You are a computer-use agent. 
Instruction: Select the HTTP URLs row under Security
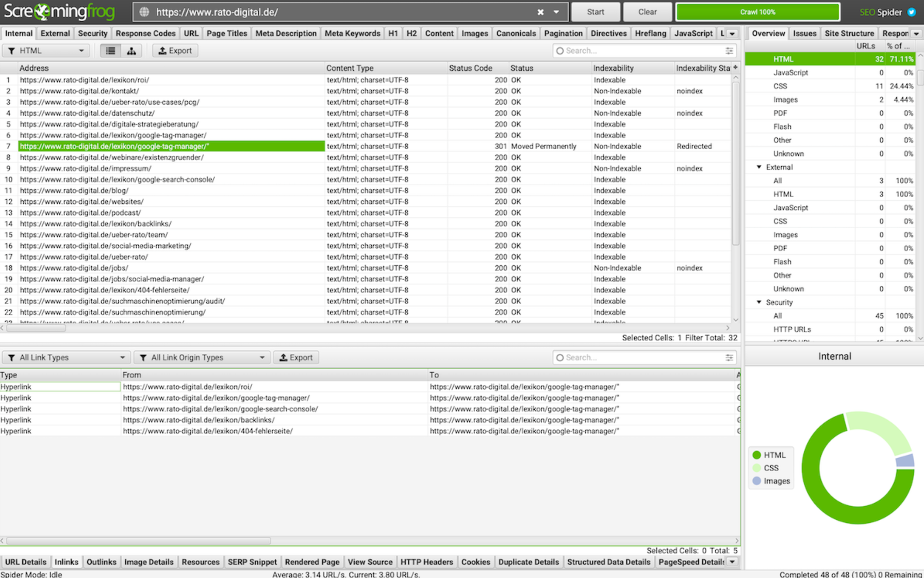click(x=830, y=329)
